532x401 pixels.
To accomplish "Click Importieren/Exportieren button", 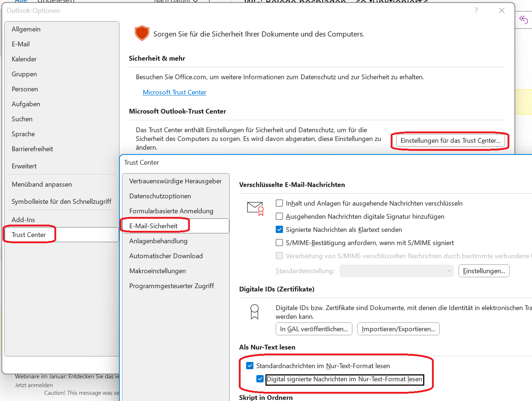I will 398,329.
